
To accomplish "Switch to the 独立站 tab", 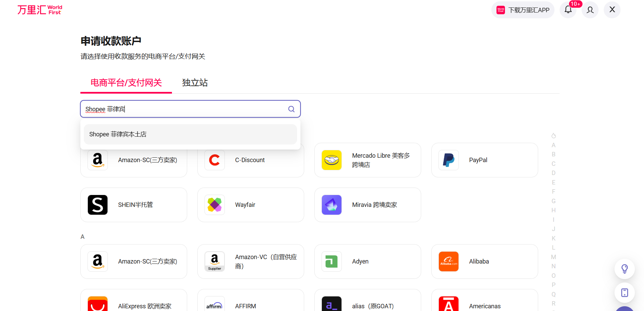I will tap(195, 83).
